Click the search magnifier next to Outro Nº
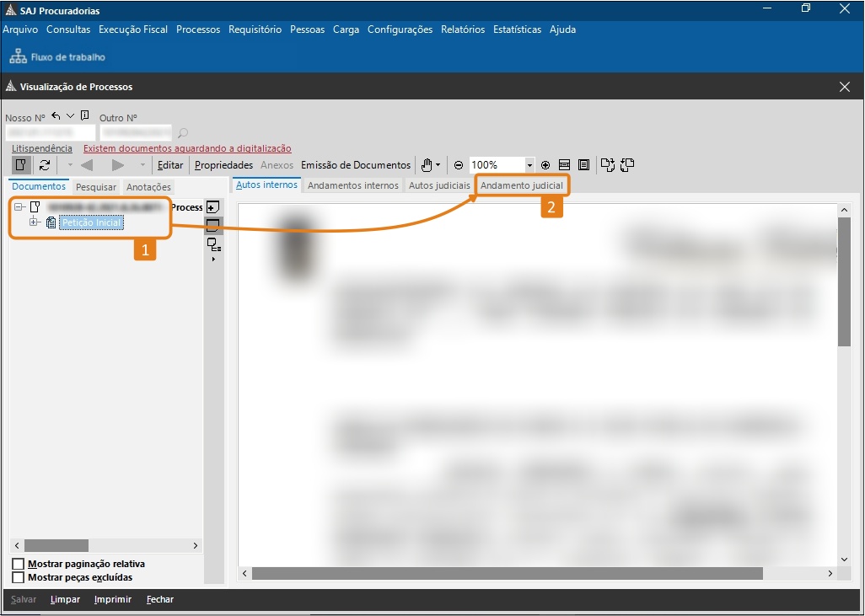This screenshot has width=865, height=616. (183, 132)
